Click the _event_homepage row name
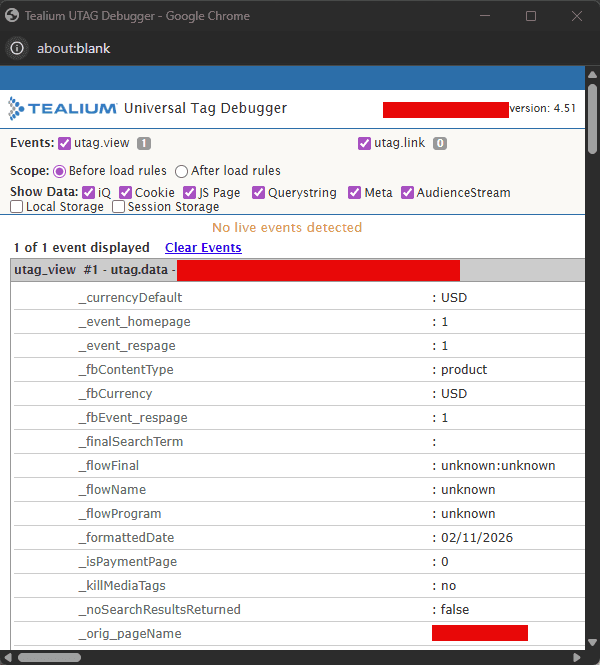 134,322
